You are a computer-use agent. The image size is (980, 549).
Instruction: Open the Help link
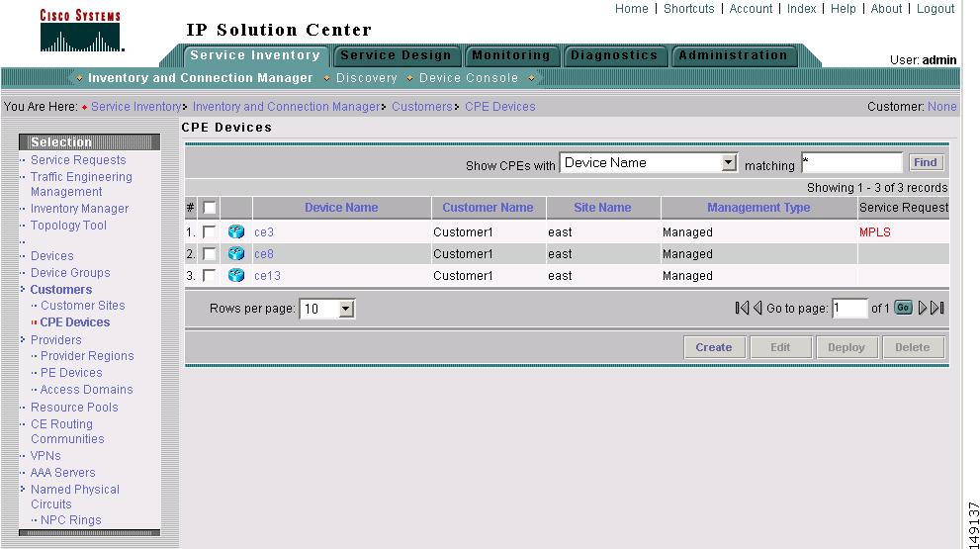[844, 9]
